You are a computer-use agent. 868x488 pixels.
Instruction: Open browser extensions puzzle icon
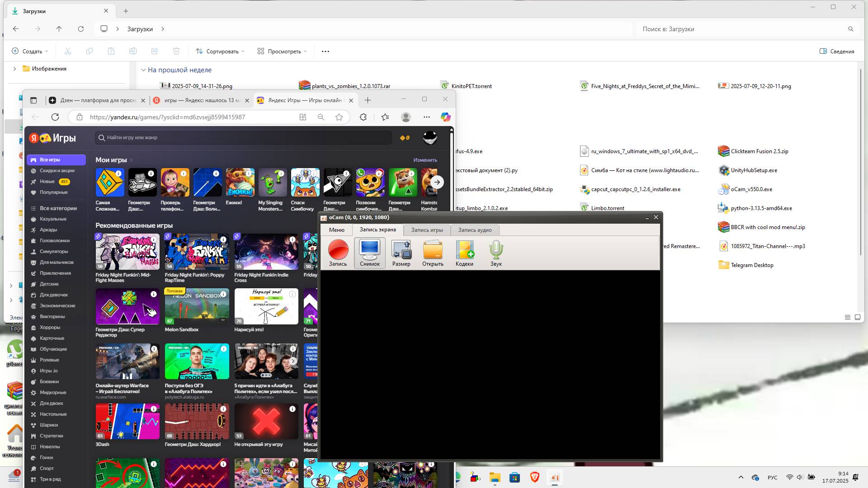(x=363, y=117)
